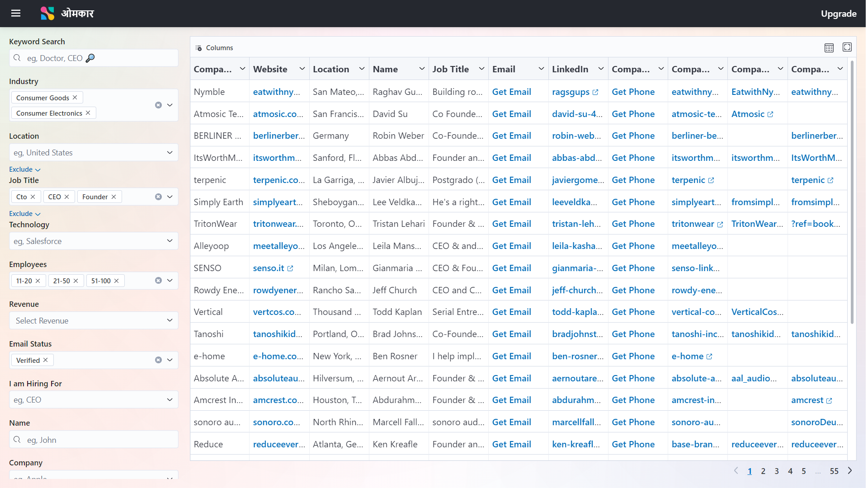Remove the CEO job title tag
The width and height of the screenshot is (868, 488).
click(67, 197)
